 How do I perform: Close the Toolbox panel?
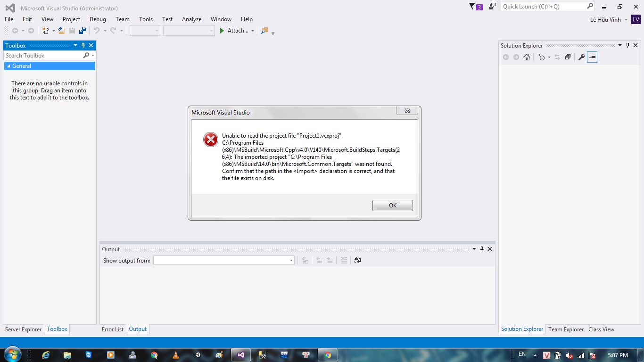tap(91, 46)
